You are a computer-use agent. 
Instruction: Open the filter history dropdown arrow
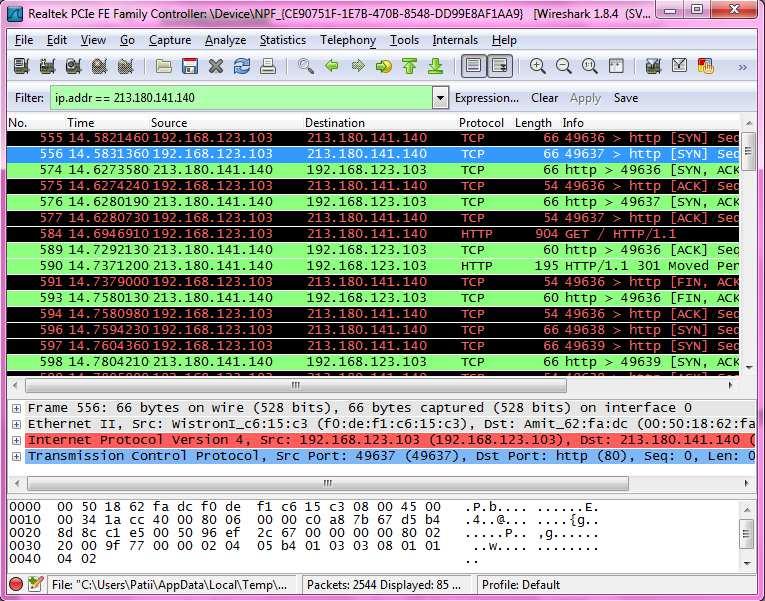pyautogui.click(x=440, y=98)
